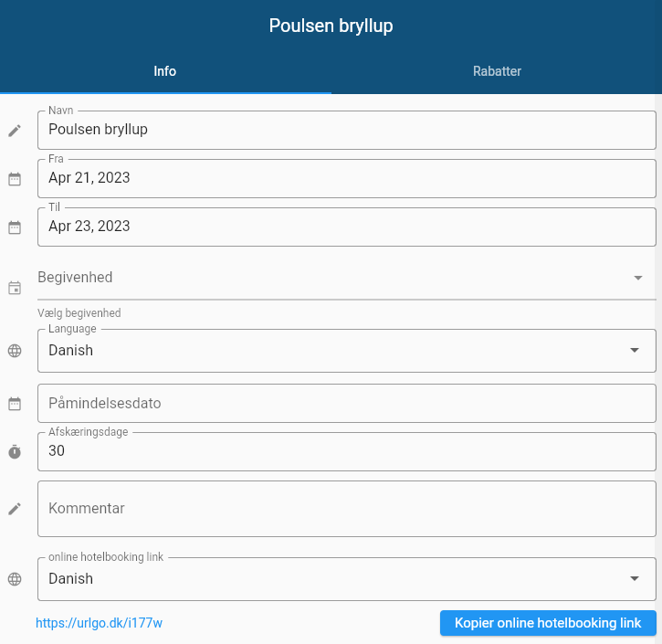Click the Fra date field Apr 21, 2023

point(347,178)
